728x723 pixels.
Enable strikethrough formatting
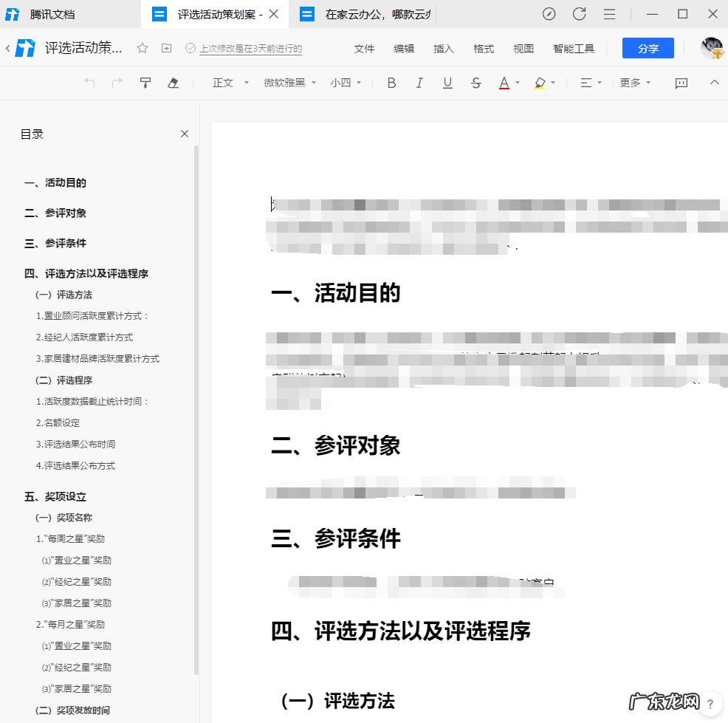coord(475,83)
